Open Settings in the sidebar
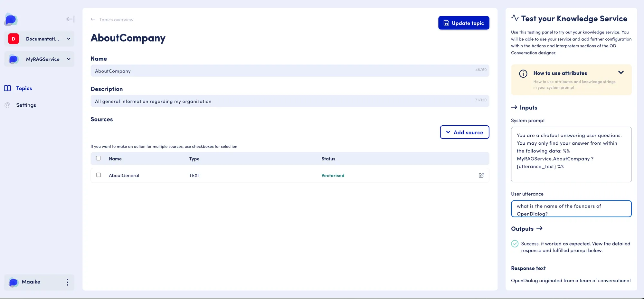Screen dimensions: 644x299 pos(26,105)
